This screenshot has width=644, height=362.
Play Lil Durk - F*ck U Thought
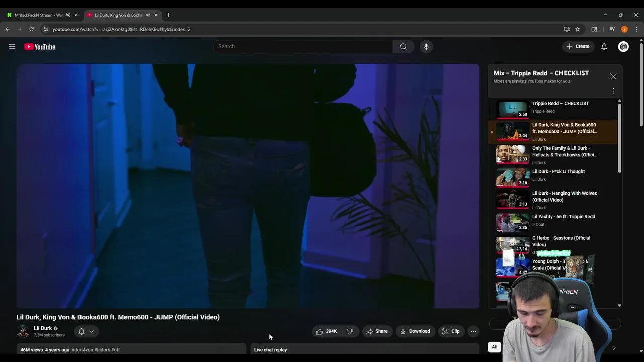tap(552, 177)
